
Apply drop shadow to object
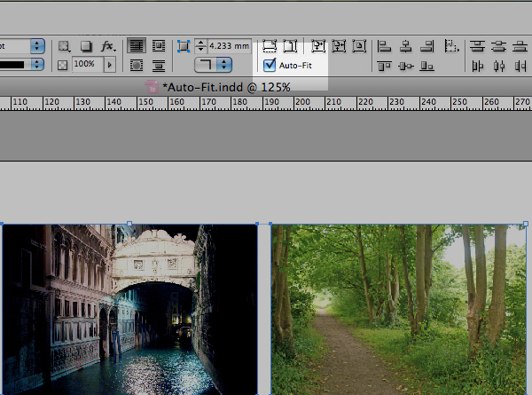pos(86,46)
